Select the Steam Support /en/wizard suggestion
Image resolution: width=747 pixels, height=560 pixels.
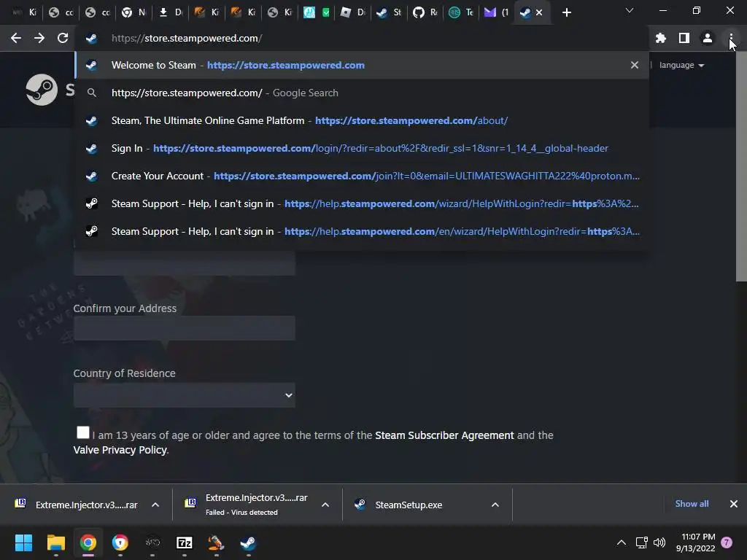pos(362,231)
